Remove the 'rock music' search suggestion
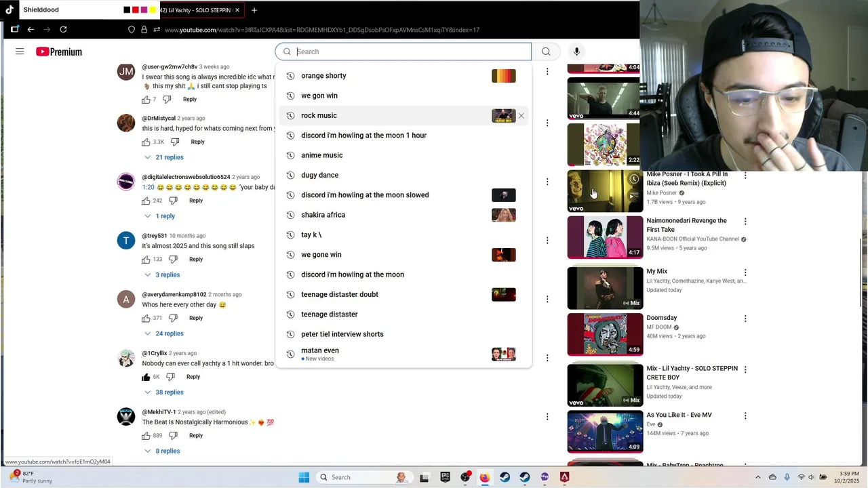 pos(521,116)
